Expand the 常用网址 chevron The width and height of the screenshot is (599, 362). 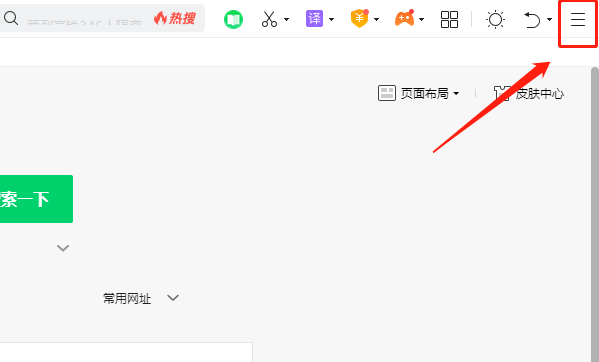coord(173,298)
